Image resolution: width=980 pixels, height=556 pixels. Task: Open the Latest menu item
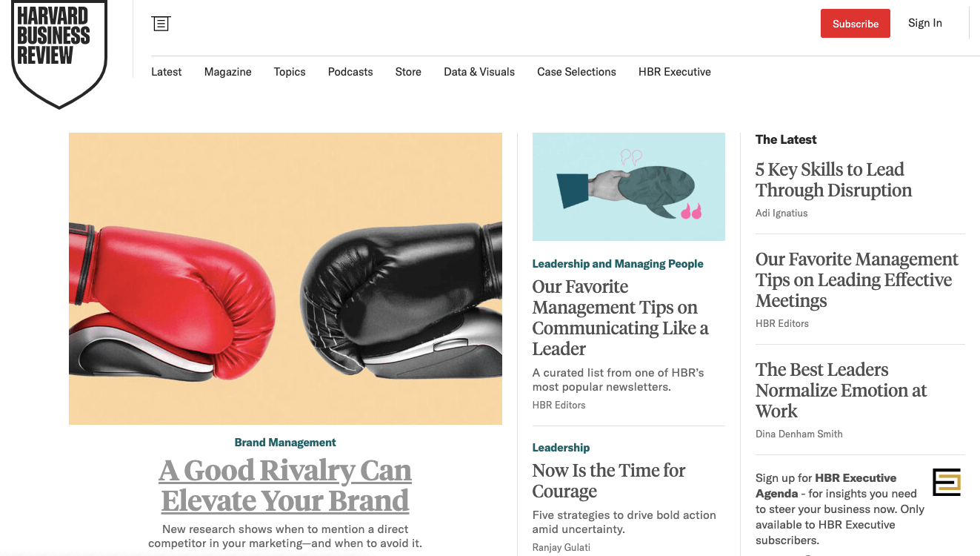167,72
